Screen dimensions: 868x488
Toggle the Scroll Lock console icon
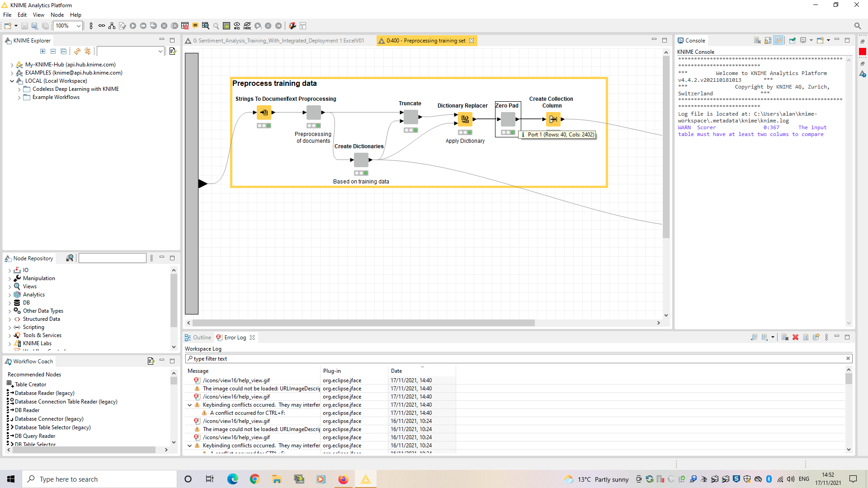[x=768, y=40]
